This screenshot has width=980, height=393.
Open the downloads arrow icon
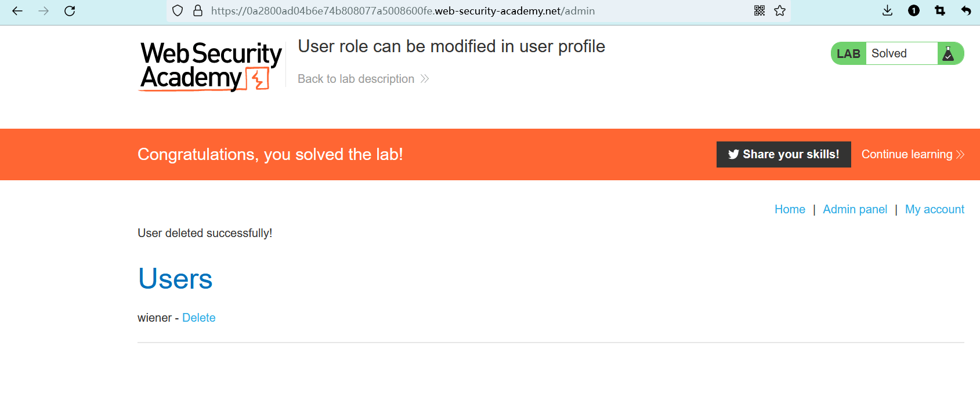887,10
